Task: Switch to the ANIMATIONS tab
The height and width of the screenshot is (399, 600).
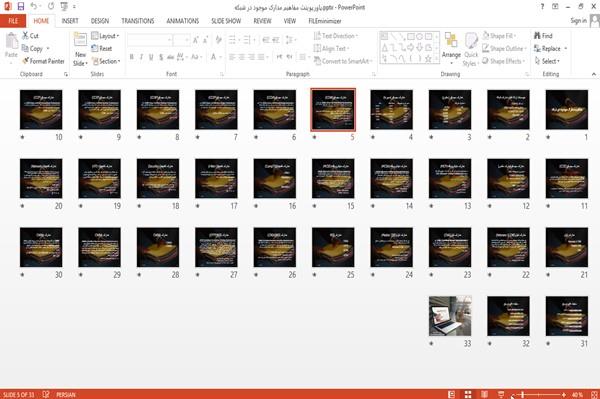Action: pyautogui.click(x=183, y=21)
